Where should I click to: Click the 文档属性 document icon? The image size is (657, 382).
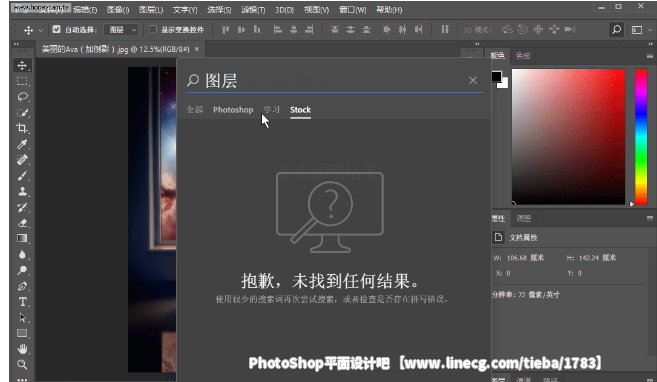coord(498,237)
